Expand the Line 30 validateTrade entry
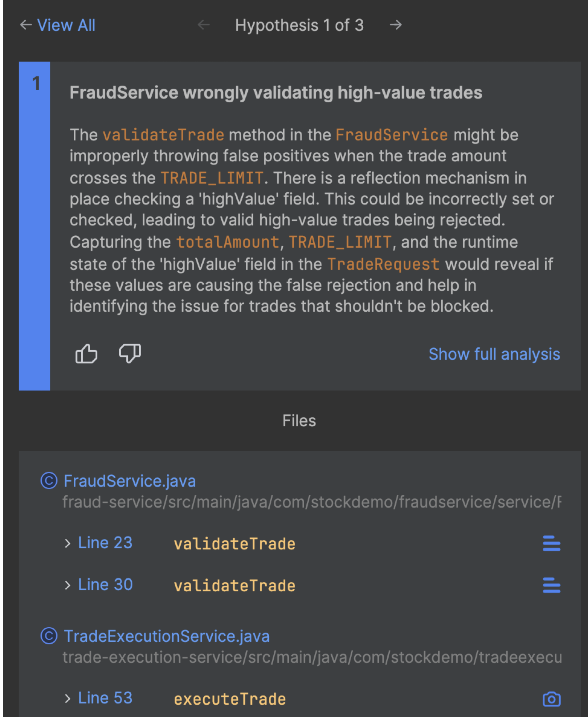This screenshot has height=717, width=588. tap(67, 585)
